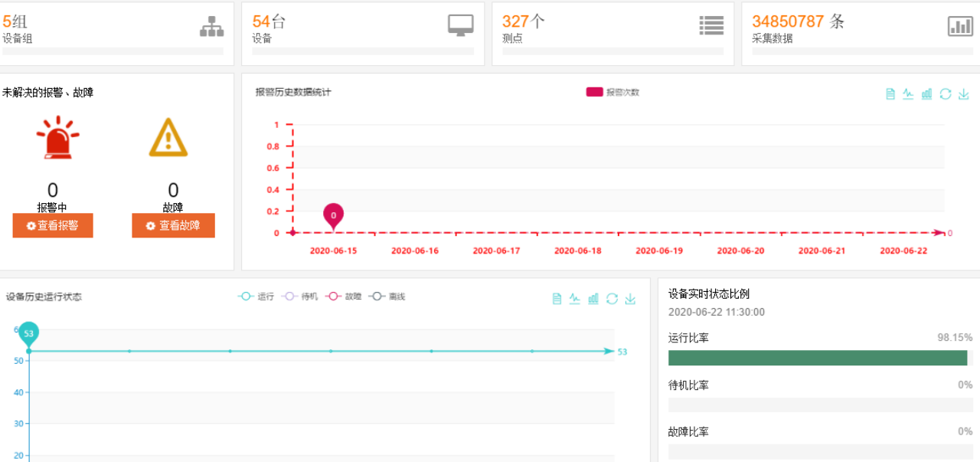This screenshot has width=980, height=462.
Task: Click the 2020-06-22 axis date label
Action: coord(903,251)
